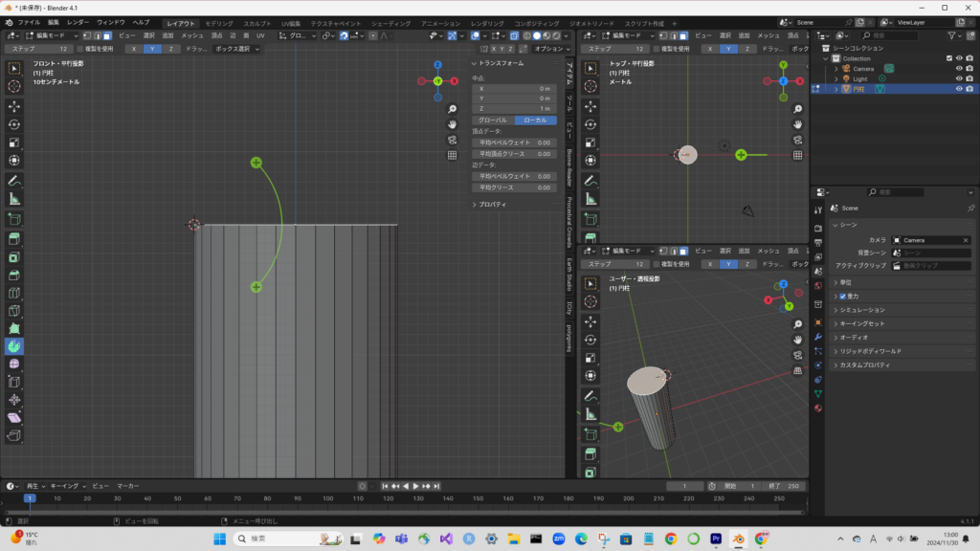Activate the Cursor tool in front viewport
This screenshot has width=980, height=551.
(14, 86)
